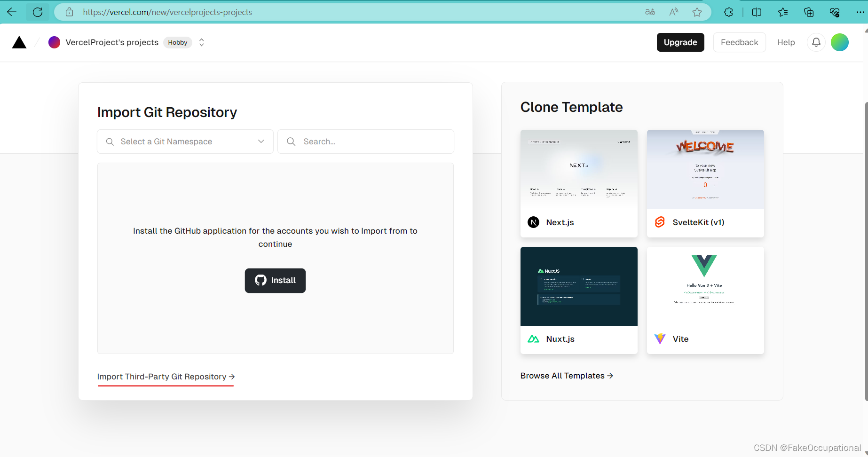Image resolution: width=868 pixels, height=457 pixels.
Task: Open VercelProject's projects link
Action: [112, 42]
